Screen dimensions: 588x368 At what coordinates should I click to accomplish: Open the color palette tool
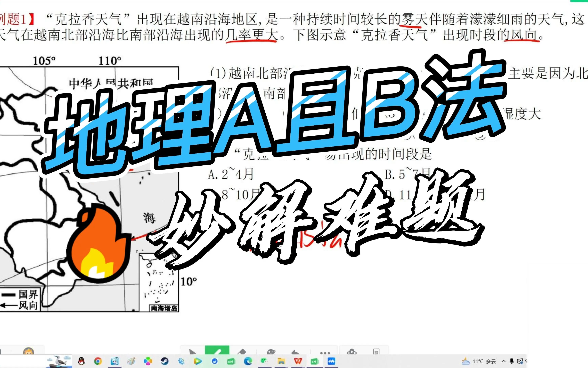(271, 352)
